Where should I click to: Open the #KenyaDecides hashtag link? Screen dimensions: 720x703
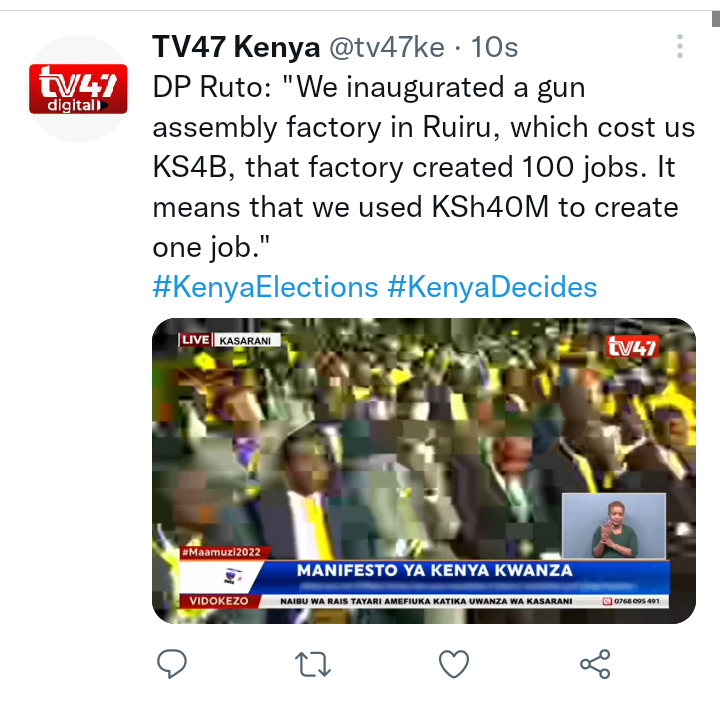coord(492,287)
